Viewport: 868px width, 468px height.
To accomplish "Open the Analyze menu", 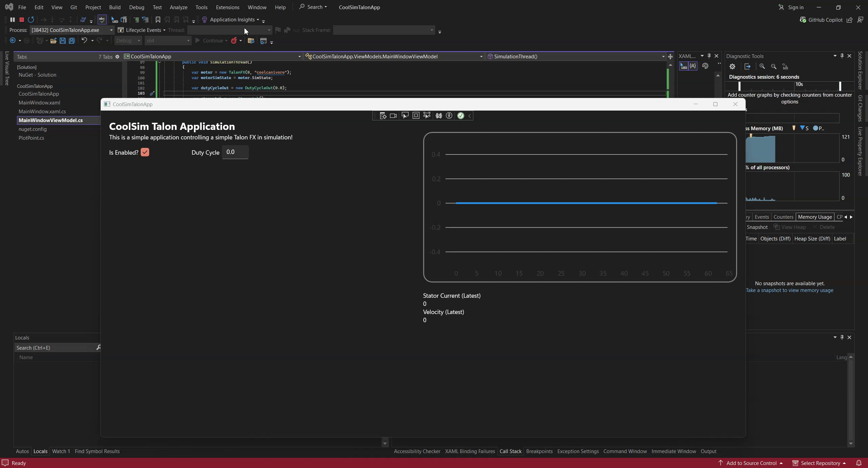I will click(x=178, y=7).
